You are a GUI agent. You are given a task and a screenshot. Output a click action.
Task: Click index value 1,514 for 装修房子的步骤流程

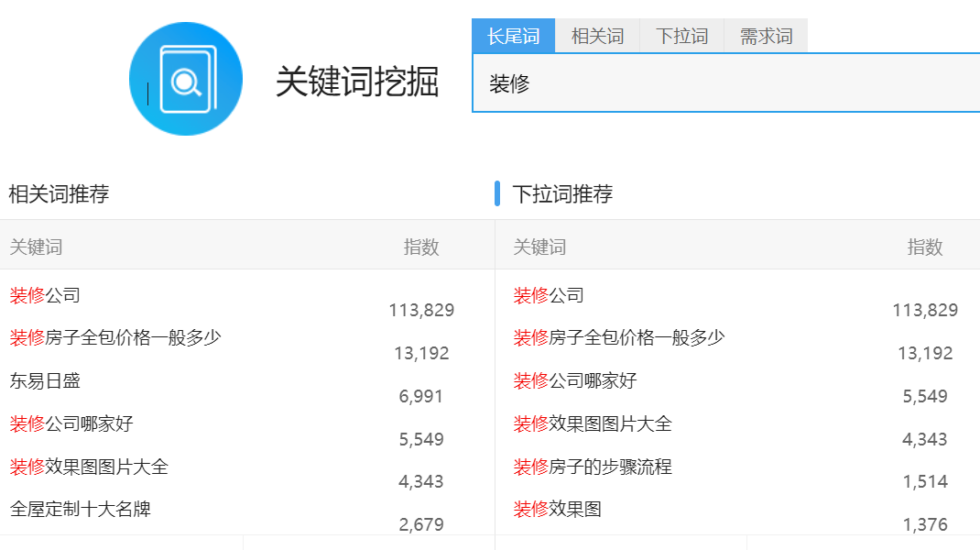[x=926, y=482]
